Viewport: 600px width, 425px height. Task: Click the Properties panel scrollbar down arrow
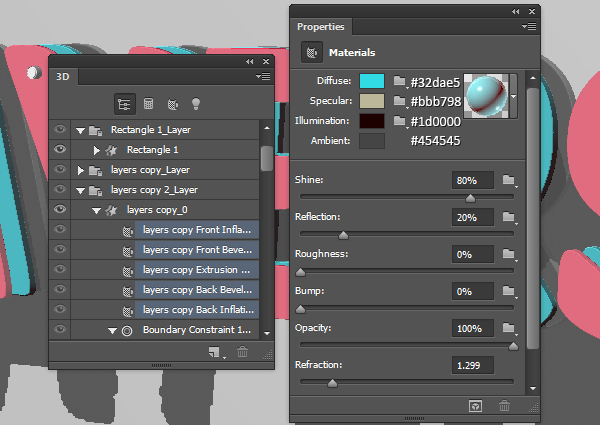point(533,388)
